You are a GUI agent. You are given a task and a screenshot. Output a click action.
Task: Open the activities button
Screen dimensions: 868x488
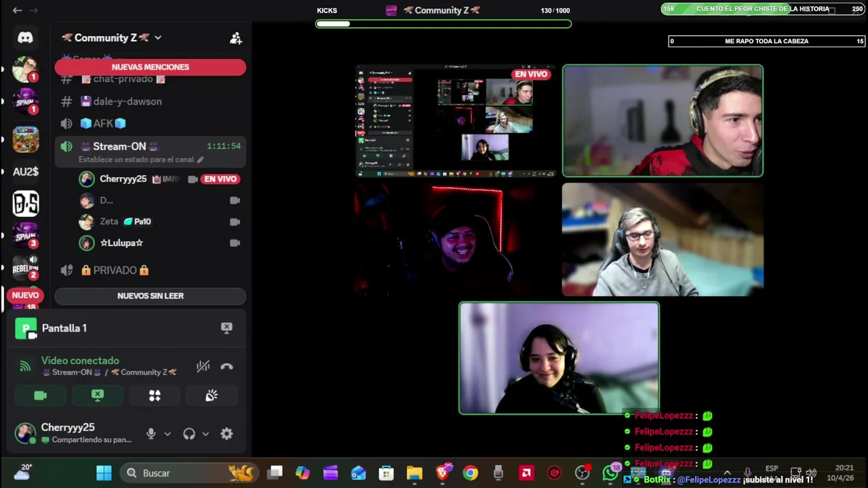coord(155,396)
